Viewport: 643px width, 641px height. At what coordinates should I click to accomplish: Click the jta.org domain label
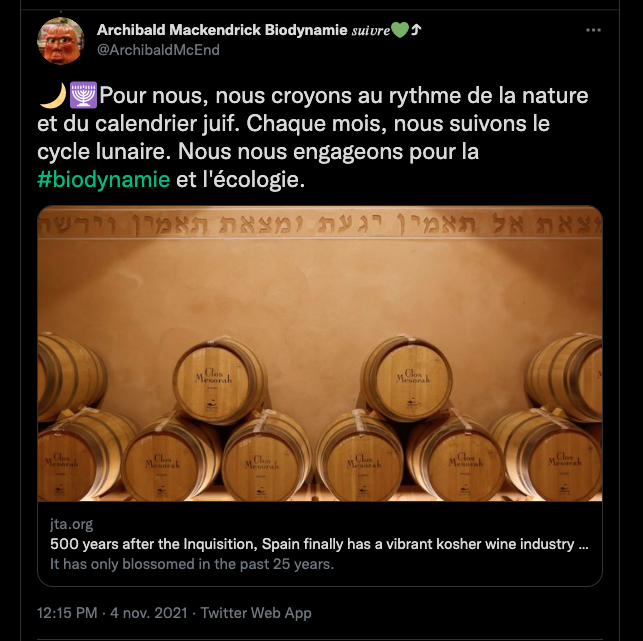(x=72, y=524)
